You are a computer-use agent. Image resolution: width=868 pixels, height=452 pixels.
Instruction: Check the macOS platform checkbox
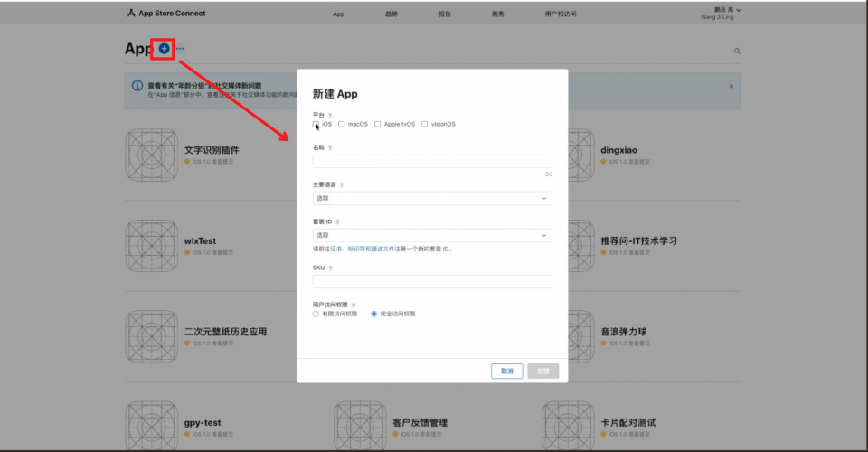(342, 125)
